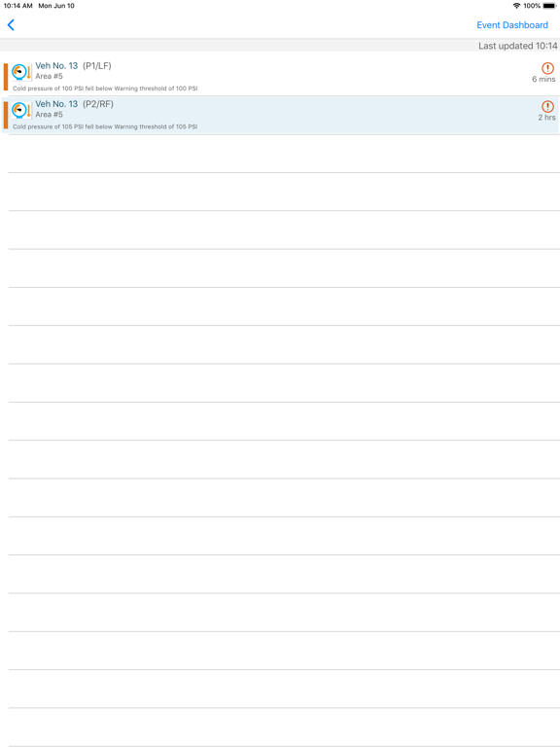Tap the 10:14 AM clock in status bar
This screenshot has width=560, height=747.
pos(18,6)
